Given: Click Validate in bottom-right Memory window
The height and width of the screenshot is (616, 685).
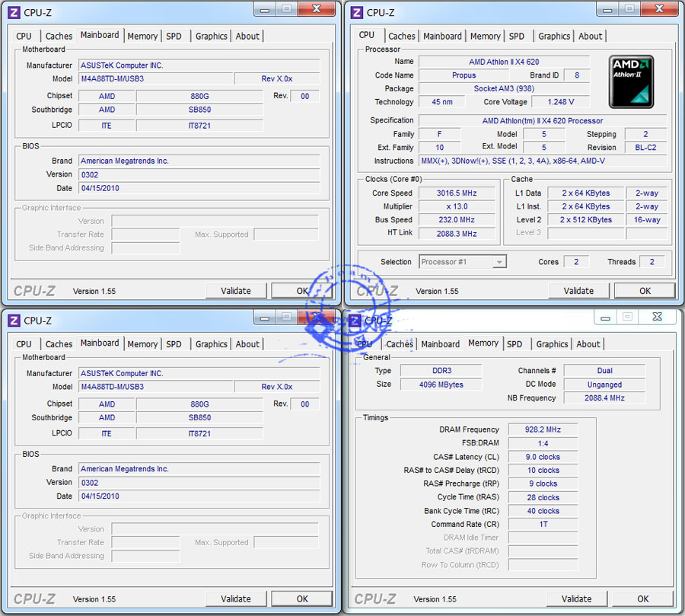Looking at the screenshot, I should click(577, 598).
